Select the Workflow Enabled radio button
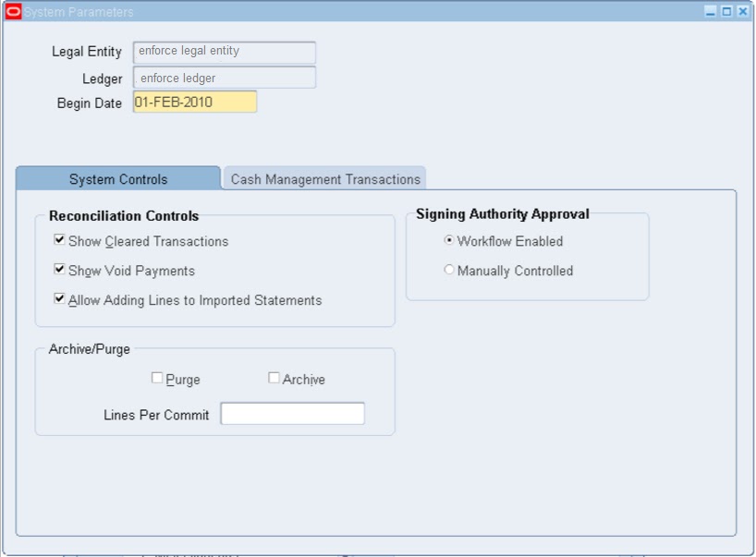 pyautogui.click(x=449, y=241)
